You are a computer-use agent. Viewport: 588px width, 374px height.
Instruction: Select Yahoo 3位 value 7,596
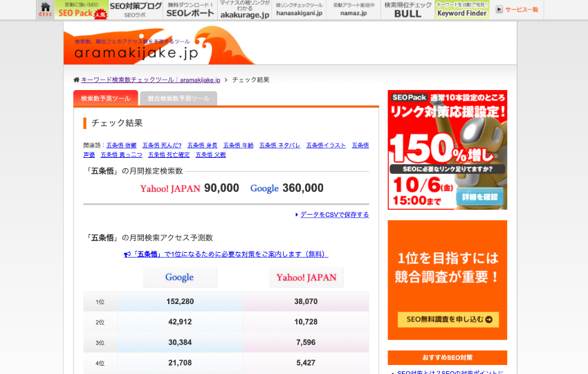pos(306,342)
